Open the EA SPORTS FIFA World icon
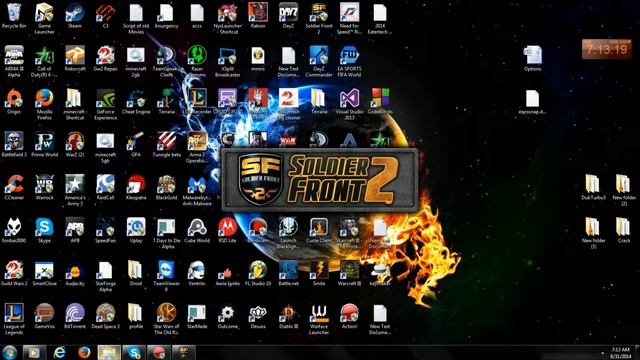The width and height of the screenshot is (640, 360). tap(349, 61)
